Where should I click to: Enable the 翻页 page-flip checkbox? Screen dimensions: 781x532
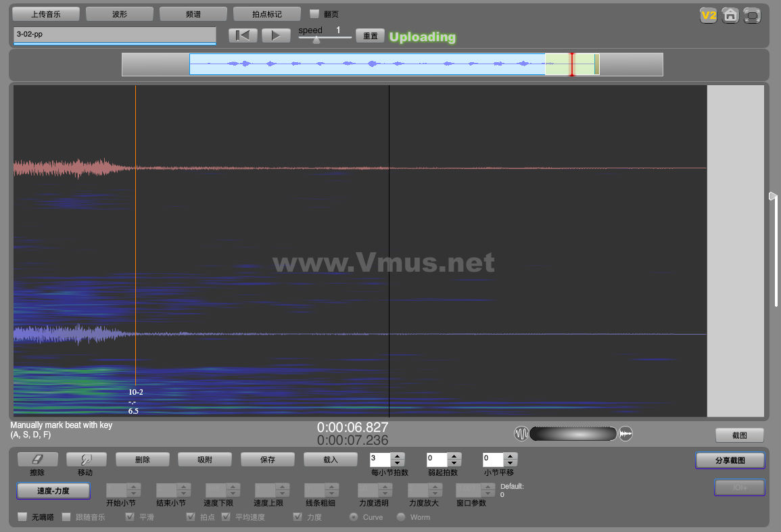[x=314, y=14]
